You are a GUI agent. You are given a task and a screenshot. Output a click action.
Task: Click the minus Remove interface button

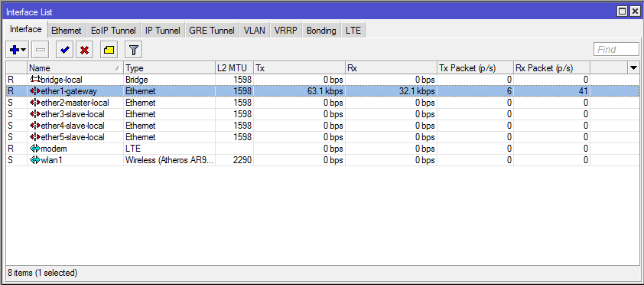coord(41,50)
